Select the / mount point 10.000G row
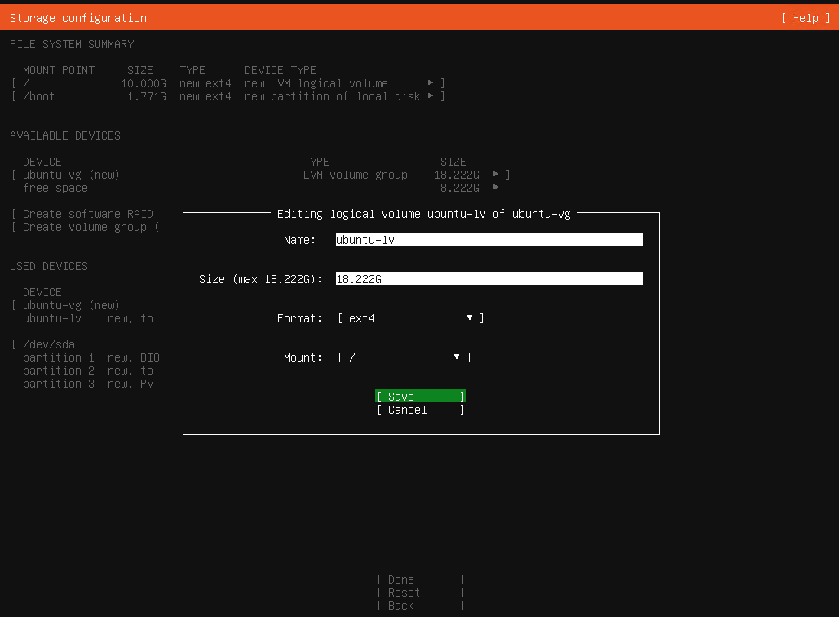The image size is (840, 617). pyautogui.click(x=228, y=83)
